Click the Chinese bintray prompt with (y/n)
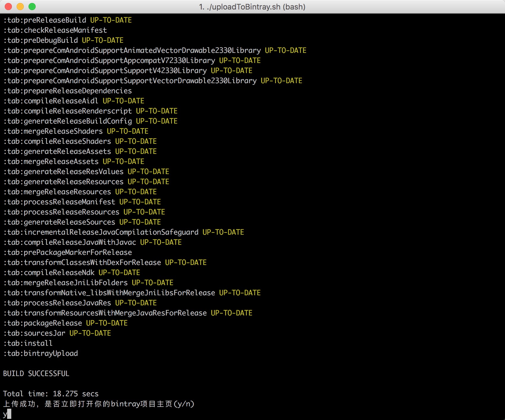Image resolution: width=505 pixels, height=420 pixels. (99, 404)
